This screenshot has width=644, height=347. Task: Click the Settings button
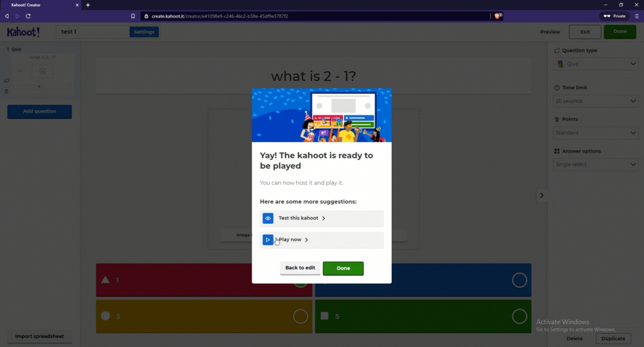(x=144, y=32)
